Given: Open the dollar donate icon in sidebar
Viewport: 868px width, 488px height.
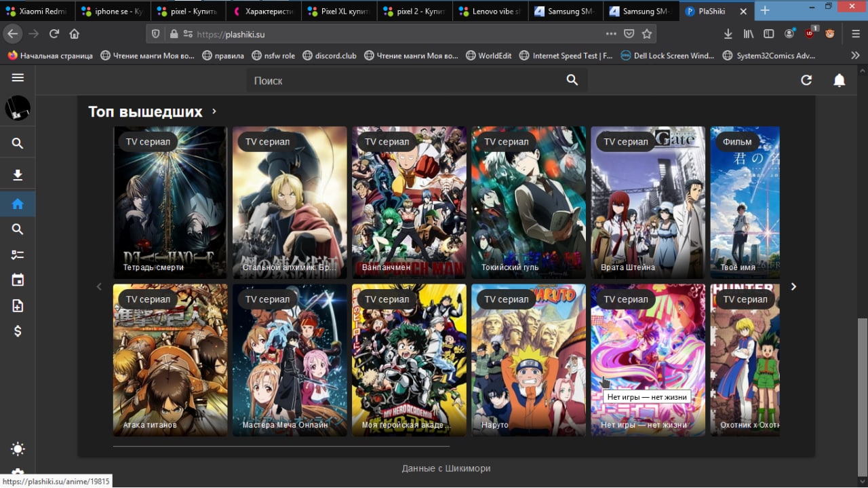Looking at the screenshot, I should (18, 331).
